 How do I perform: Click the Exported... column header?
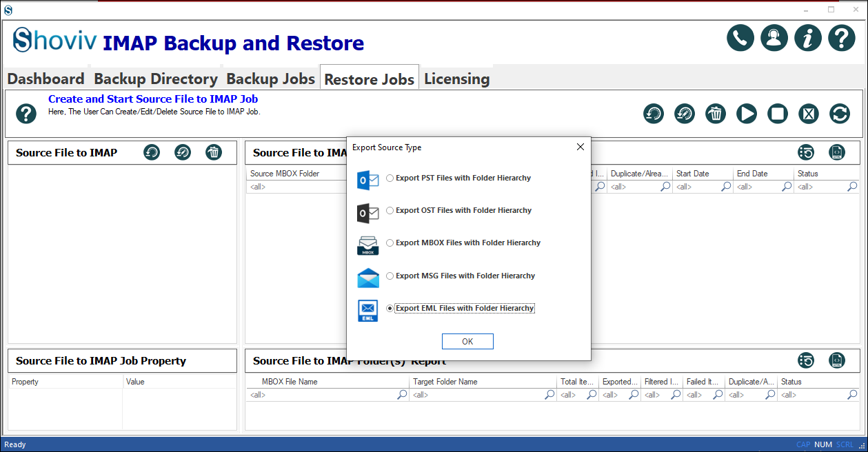[x=620, y=382]
